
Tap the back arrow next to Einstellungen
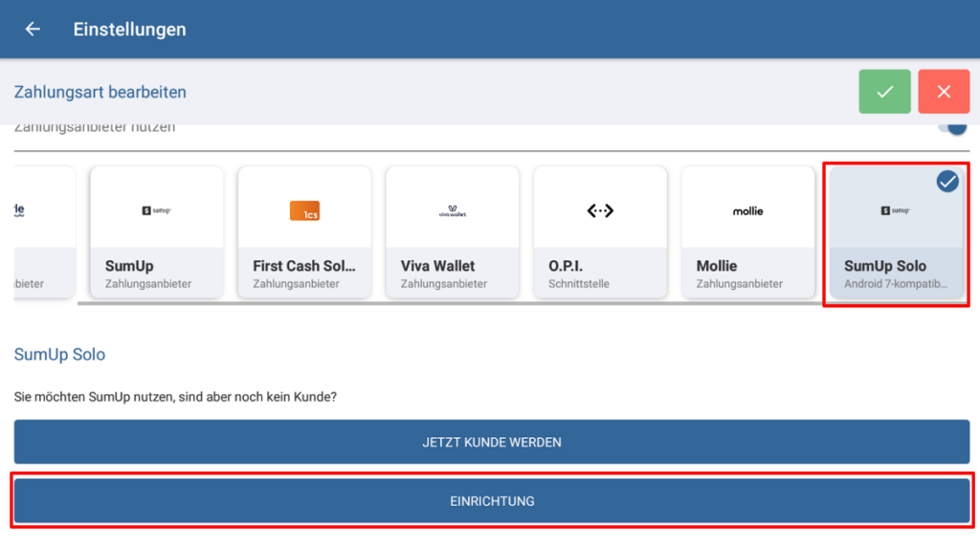33,30
